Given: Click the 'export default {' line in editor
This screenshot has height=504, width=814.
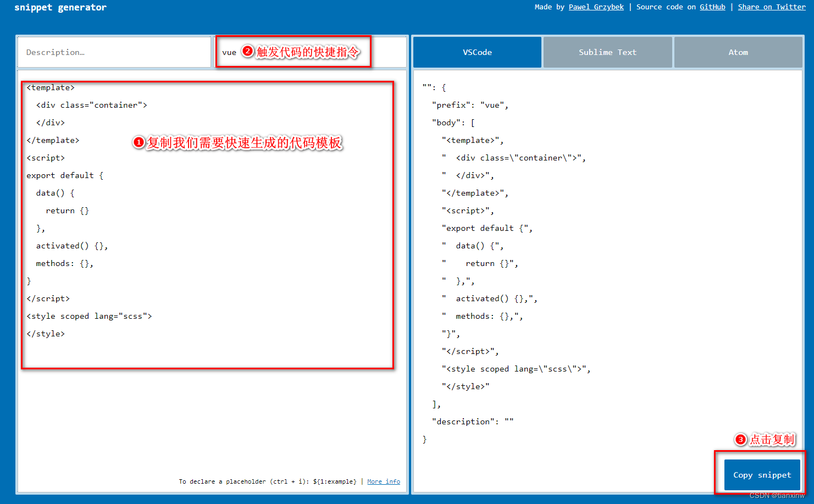Looking at the screenshot, I should pos(65,175).
